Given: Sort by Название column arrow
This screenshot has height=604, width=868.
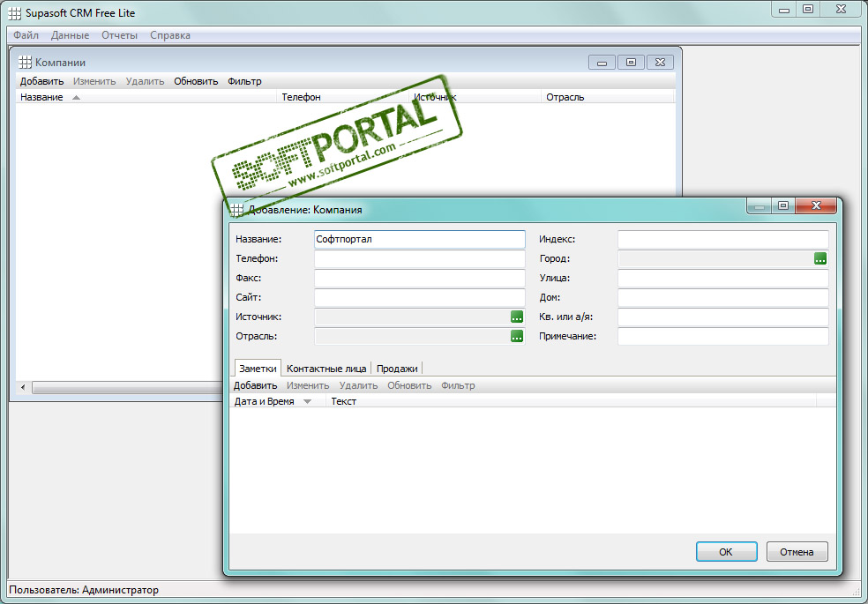Looking at the screenshot, I should click(x=76, y=97).
